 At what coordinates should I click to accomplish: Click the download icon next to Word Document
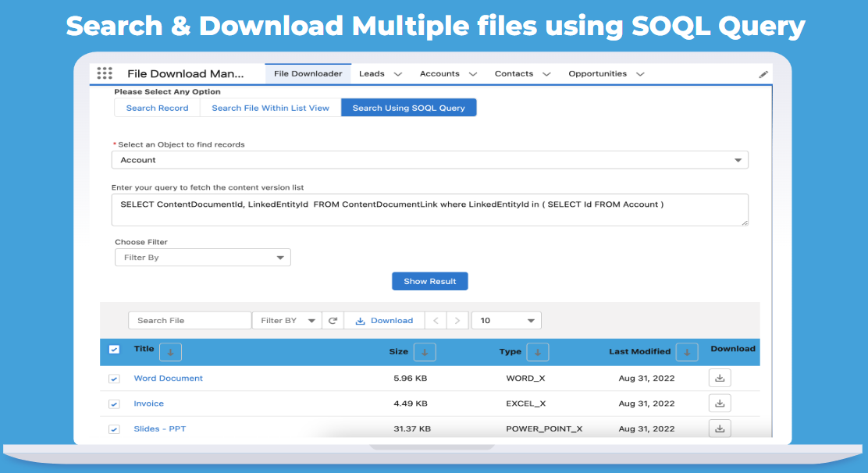coord(720,377)
